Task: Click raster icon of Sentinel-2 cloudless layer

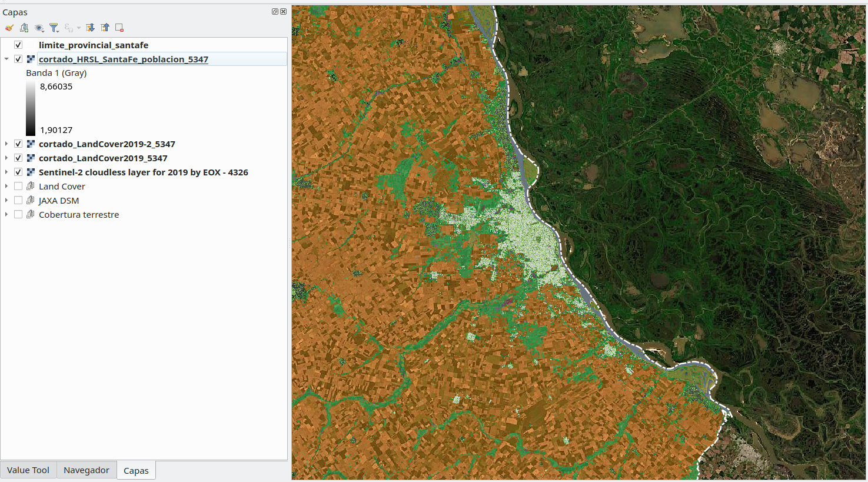Action: [31, 172]
